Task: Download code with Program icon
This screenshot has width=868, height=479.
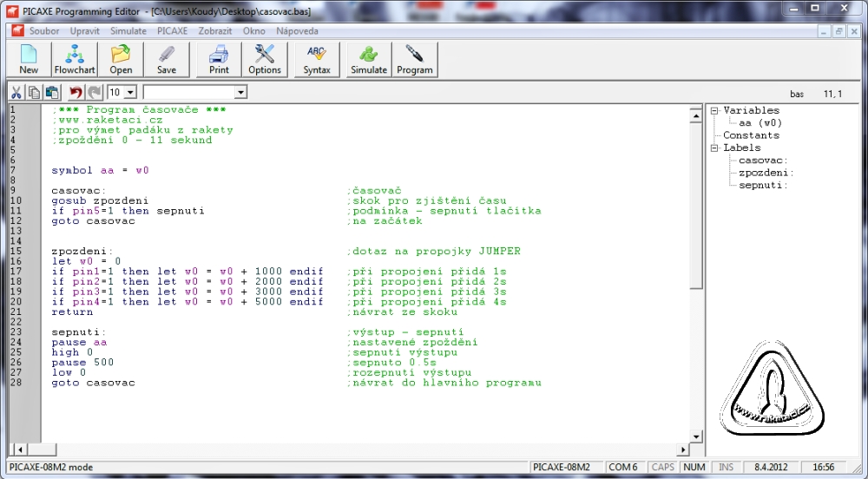Action: pyautogui.click(x=414, y=59)
